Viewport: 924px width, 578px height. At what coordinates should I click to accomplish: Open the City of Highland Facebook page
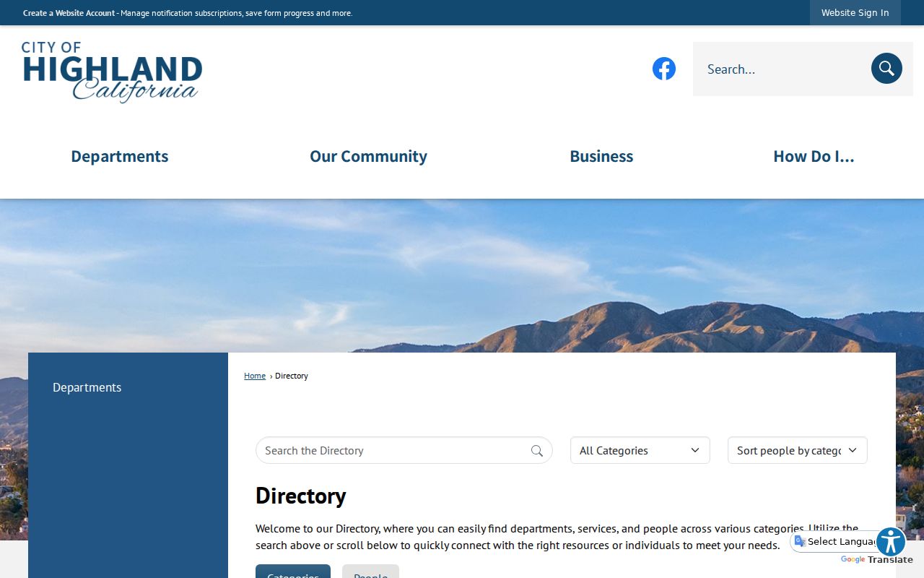pyautogui.click(x=664, y=69)
